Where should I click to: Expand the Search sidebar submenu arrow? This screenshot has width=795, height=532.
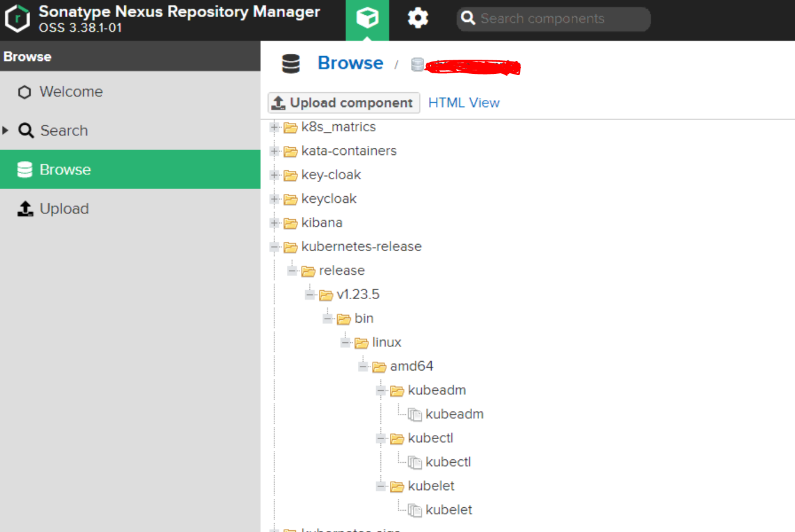[x=5, y=130]
